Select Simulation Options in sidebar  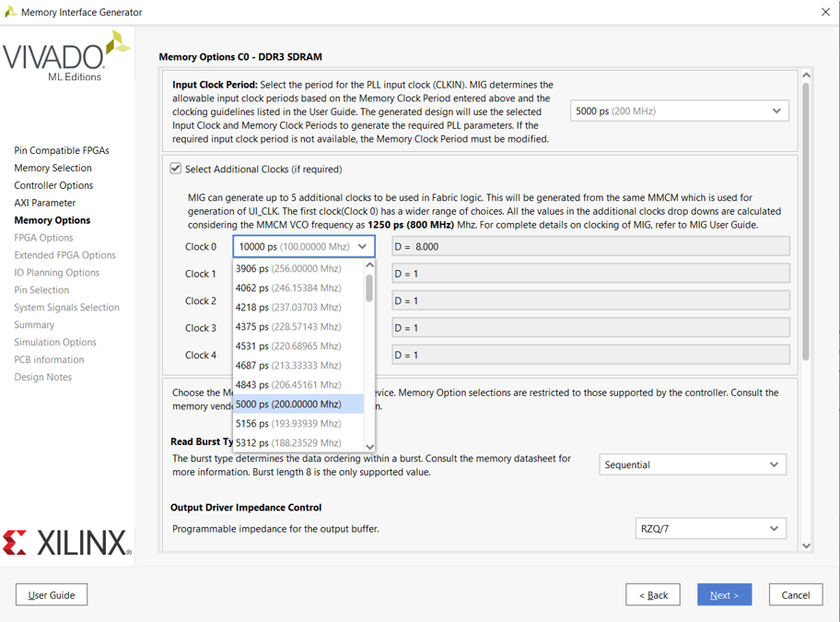[55, 342]
